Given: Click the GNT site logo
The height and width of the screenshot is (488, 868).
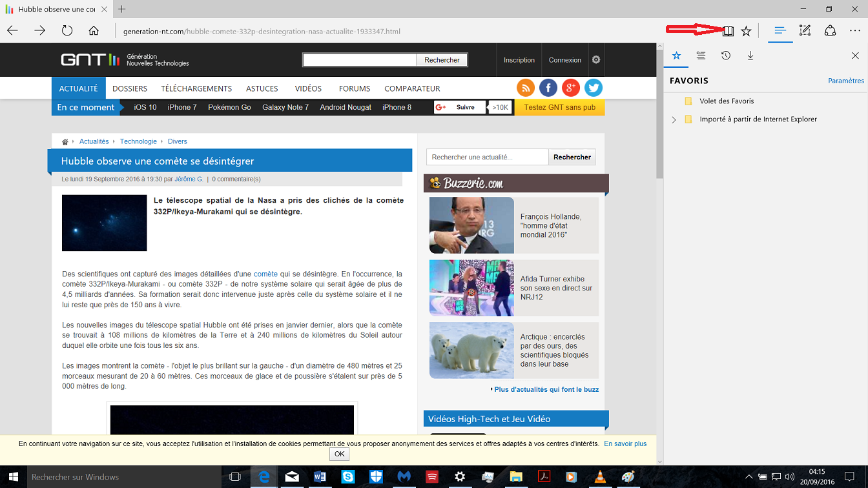Looking at the screenshot, I should click(x=90, y=60).
